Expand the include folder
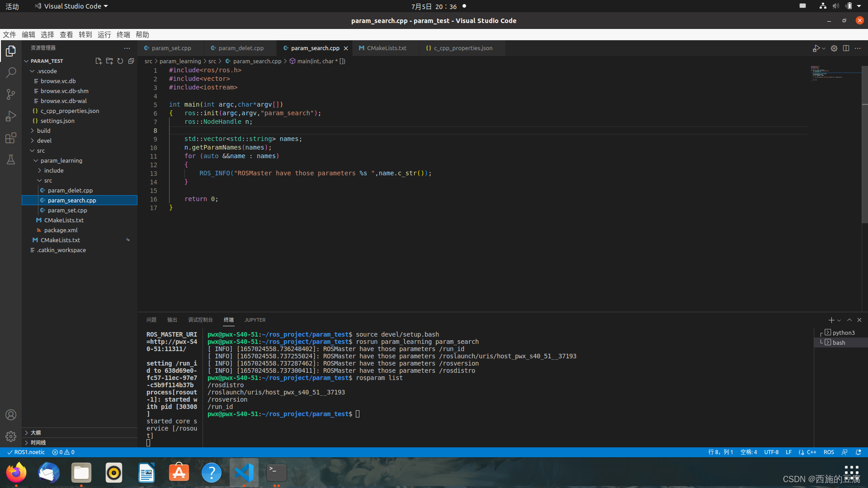The width and height of the screenshot is (868, 488). pos(53,170)
